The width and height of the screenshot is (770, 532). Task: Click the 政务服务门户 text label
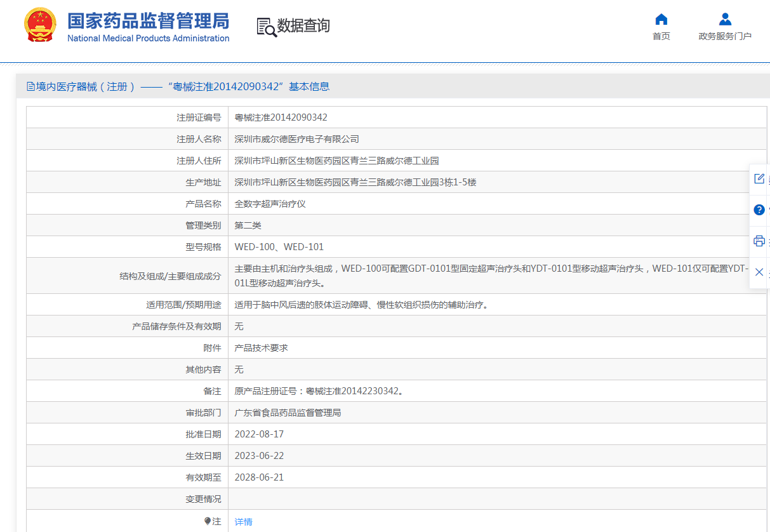click(725, 36)
